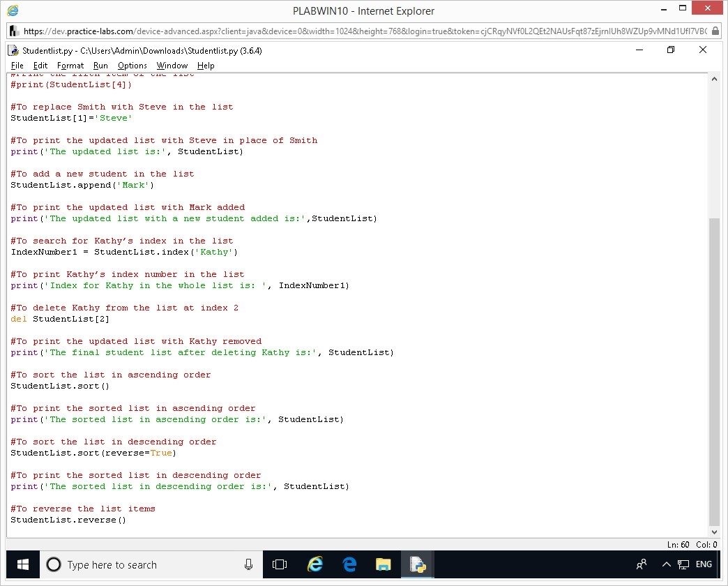The height and width of the screenshot is (586, 728).
Task: Show hidden system tray icons
Action: [666, 564]
